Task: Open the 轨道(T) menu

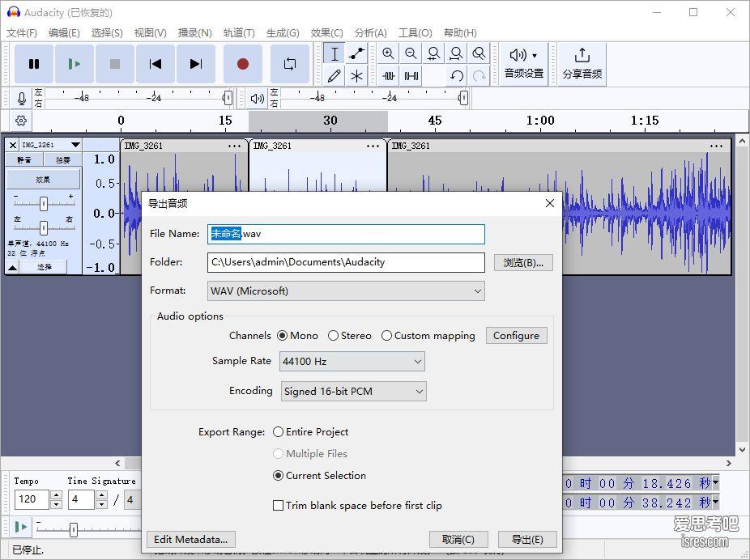Action: 239,33
